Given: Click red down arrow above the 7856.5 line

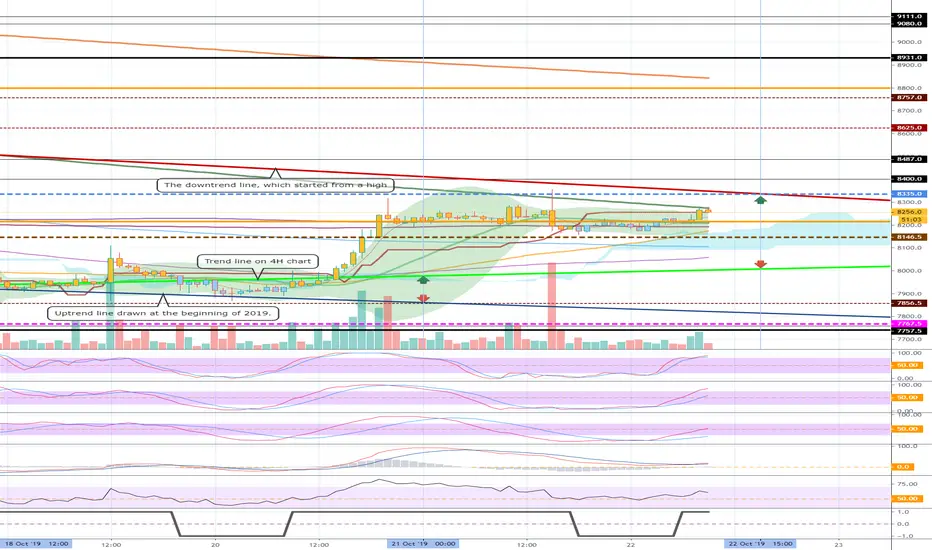Looking at the screenshot, I should click(423, 298).
